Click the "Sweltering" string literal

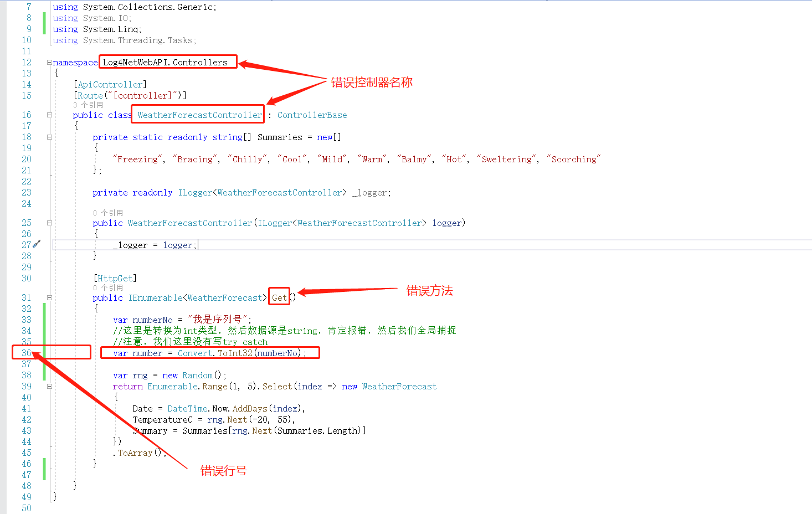click(x=506, y=160)
